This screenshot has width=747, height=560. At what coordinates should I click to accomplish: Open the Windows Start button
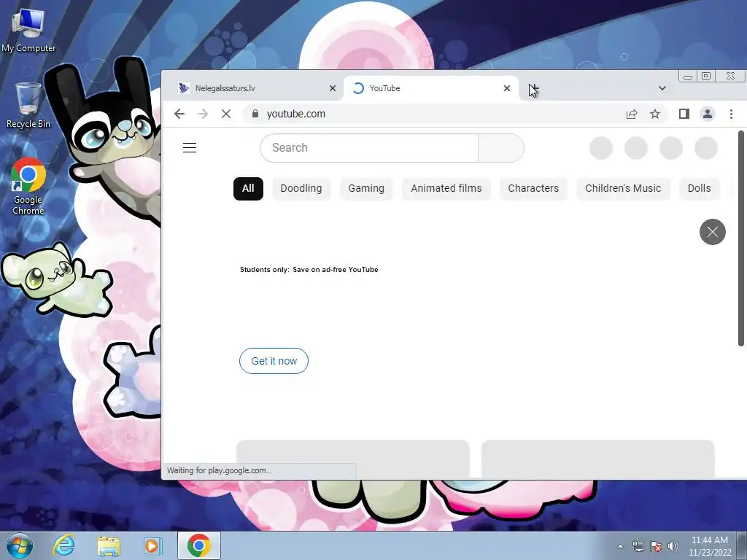[x=20, y=545]
